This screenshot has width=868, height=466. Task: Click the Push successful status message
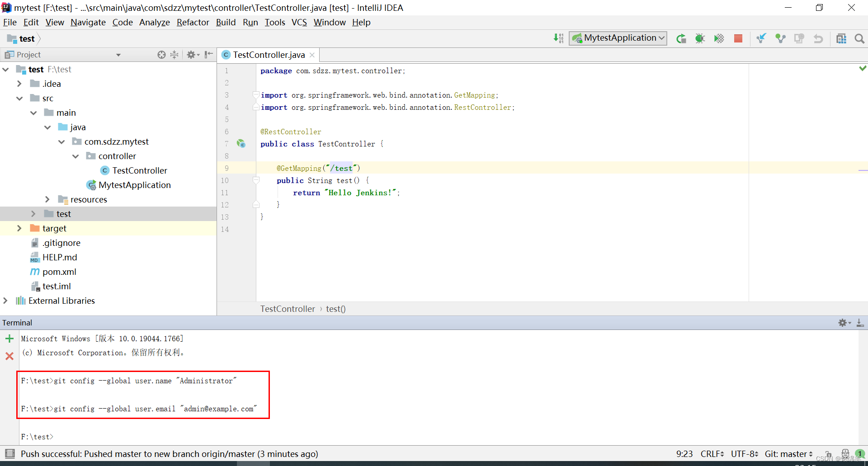point(170,454)
